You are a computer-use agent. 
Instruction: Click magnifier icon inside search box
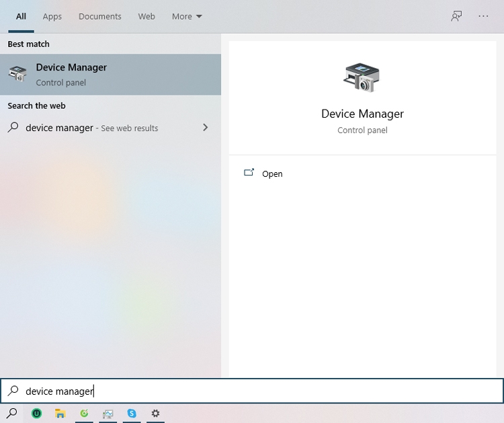pyautogui.click(x=13, y=391)
